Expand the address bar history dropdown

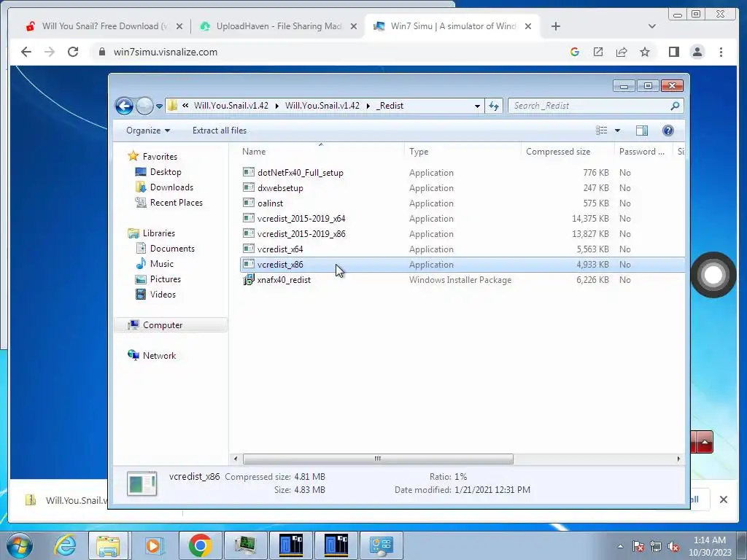click(x=477, y=106)
